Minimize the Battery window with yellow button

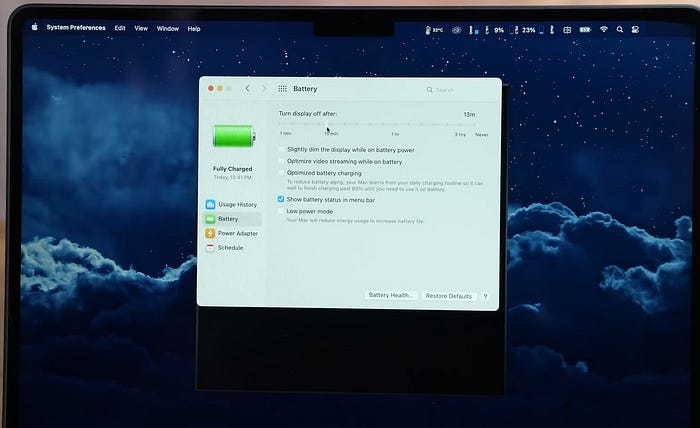(220, 88)
